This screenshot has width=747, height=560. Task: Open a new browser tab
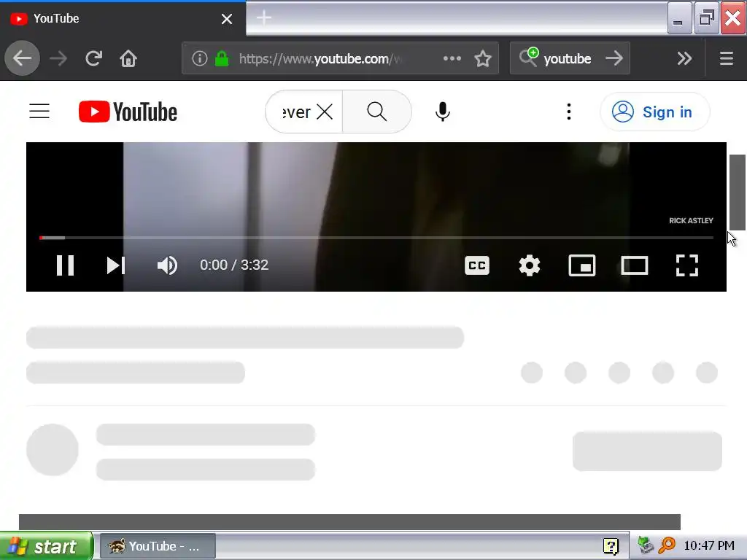click(264, 18)
